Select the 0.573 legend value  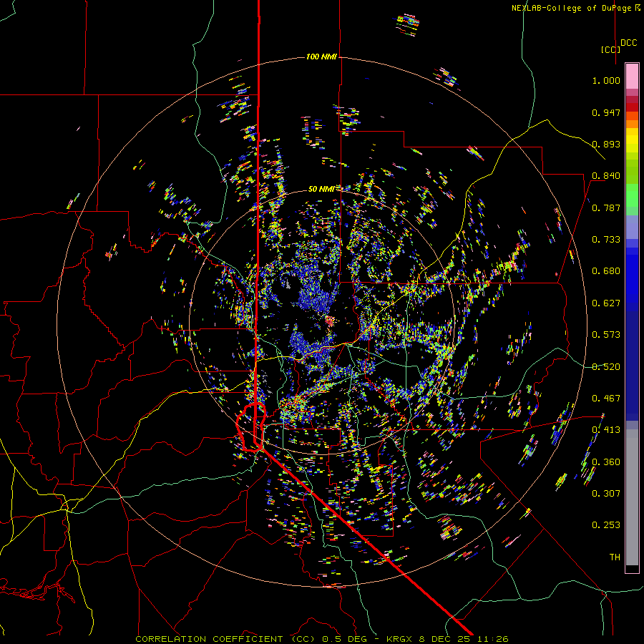click(606, 335)
